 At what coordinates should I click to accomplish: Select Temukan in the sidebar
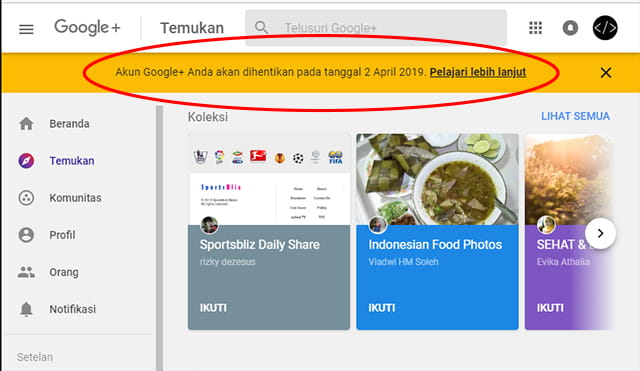(72, 161)
